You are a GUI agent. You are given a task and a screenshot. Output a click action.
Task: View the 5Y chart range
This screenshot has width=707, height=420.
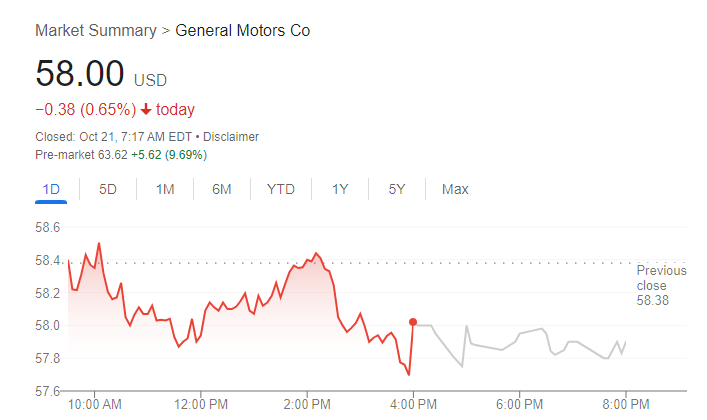pos(397,189)
